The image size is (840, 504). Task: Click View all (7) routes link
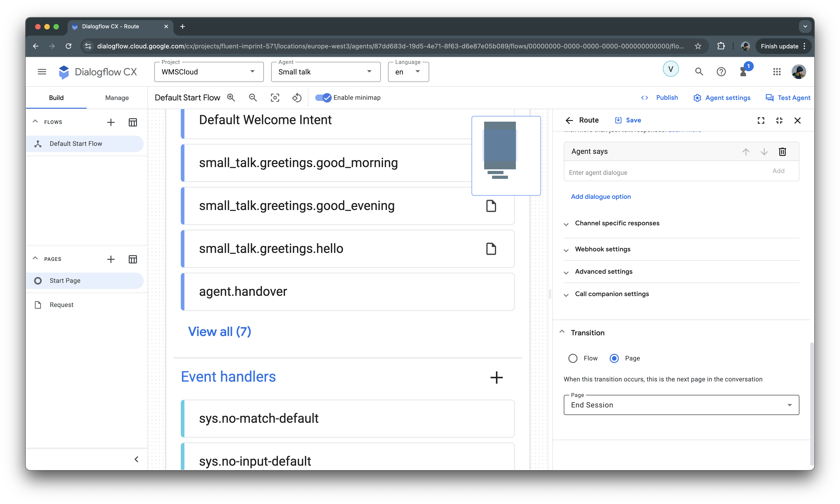(220, 331)
